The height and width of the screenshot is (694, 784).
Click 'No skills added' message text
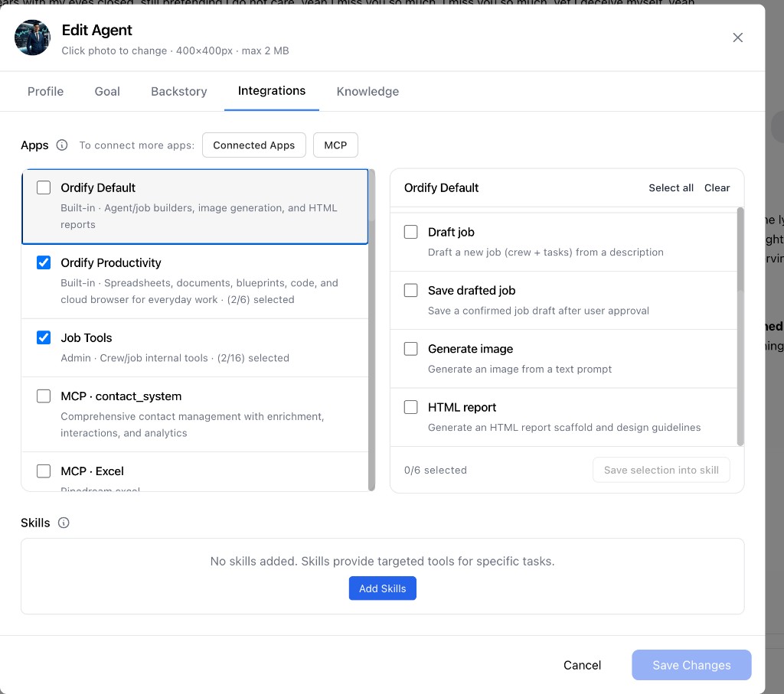pos(383,561)
